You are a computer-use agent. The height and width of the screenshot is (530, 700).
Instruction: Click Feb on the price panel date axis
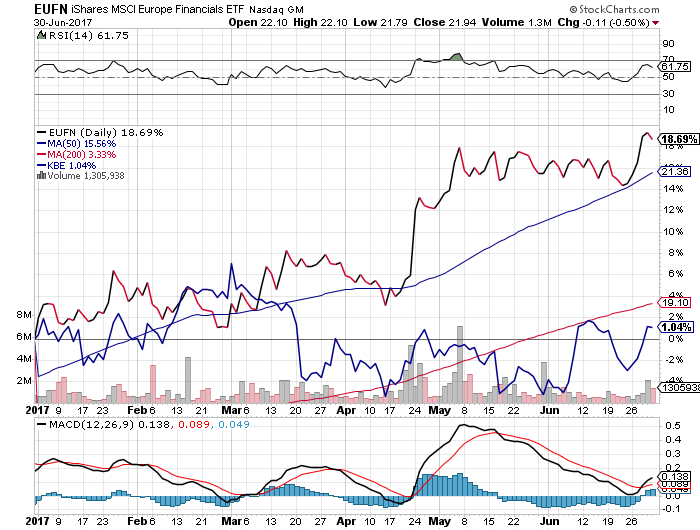(x=137, y=410)
